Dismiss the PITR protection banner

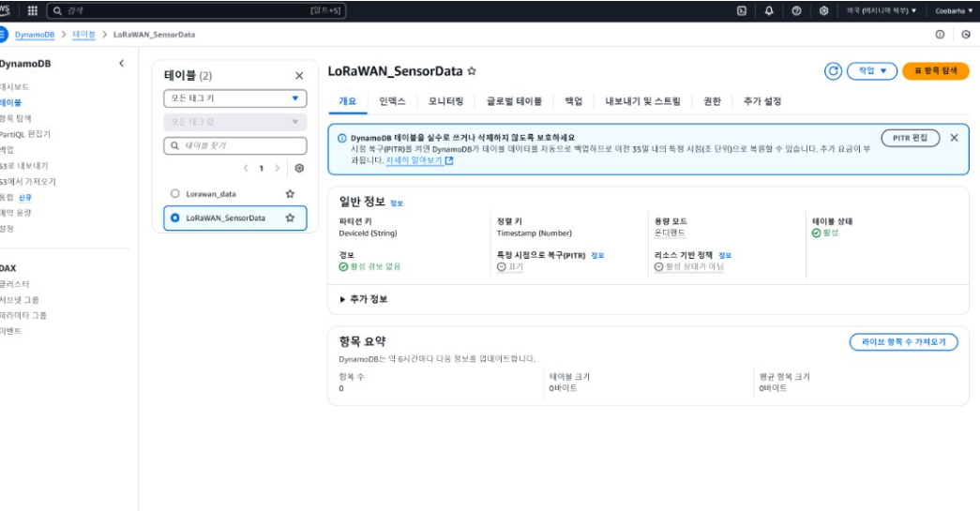[954, 138]
